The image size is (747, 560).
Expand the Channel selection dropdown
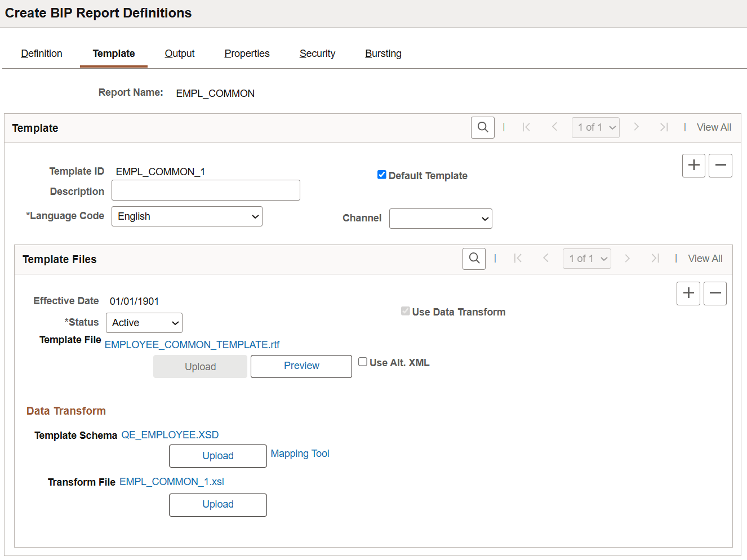click(x=441, y=219)
